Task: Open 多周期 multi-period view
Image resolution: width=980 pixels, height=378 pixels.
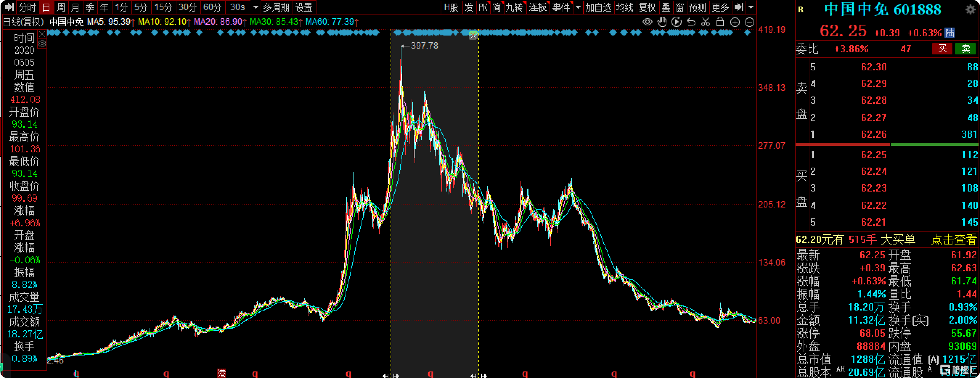Action: (x=276, y=7)
